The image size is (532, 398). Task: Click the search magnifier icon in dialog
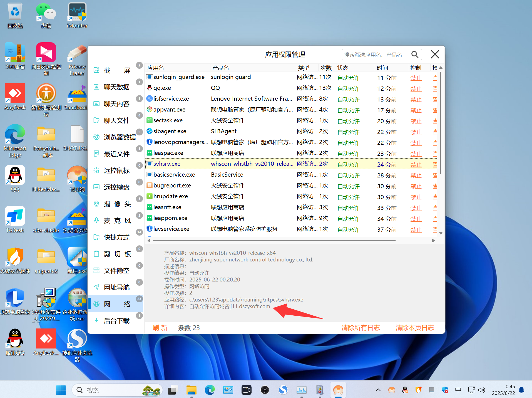(x=415, y=55)
